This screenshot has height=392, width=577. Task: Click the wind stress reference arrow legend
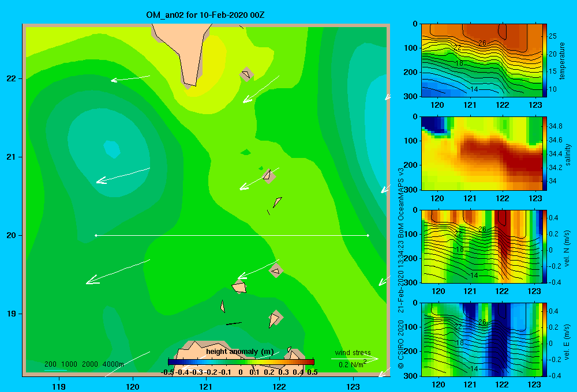point(354,359)
